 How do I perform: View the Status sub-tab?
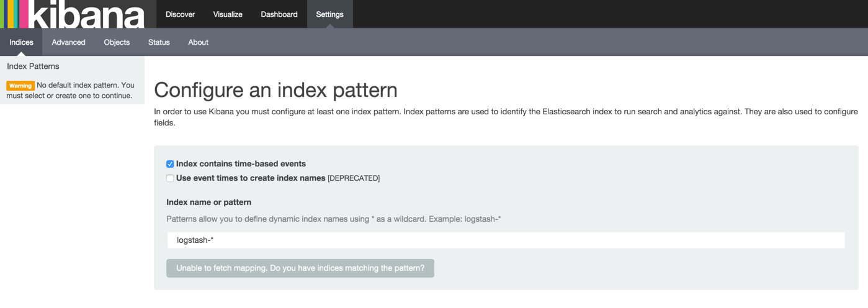pyautogui.click(x=159, y=42)
